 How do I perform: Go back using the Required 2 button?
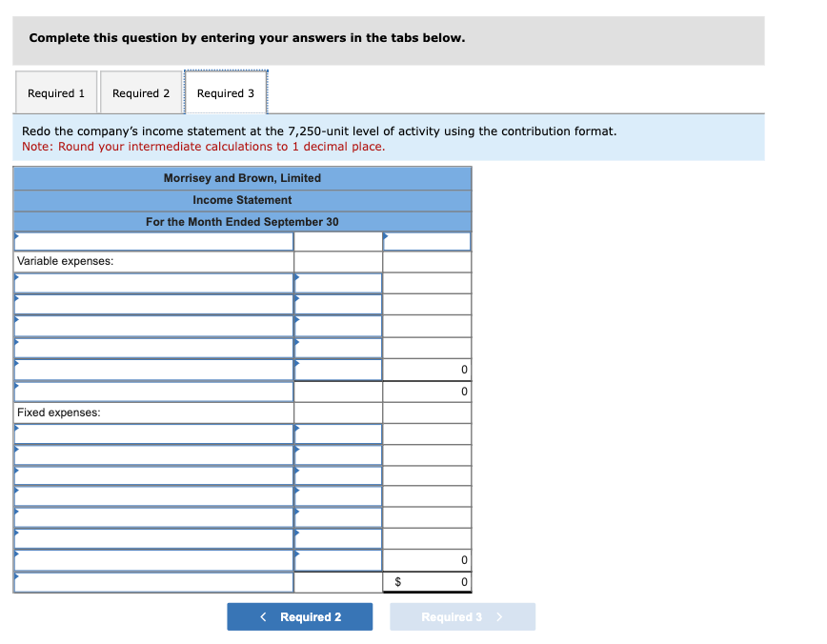coord(299,616)
